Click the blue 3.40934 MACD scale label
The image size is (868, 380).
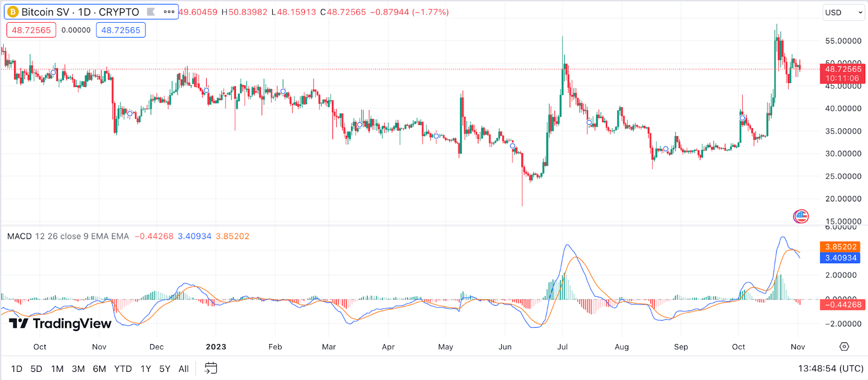pos(840,258)
